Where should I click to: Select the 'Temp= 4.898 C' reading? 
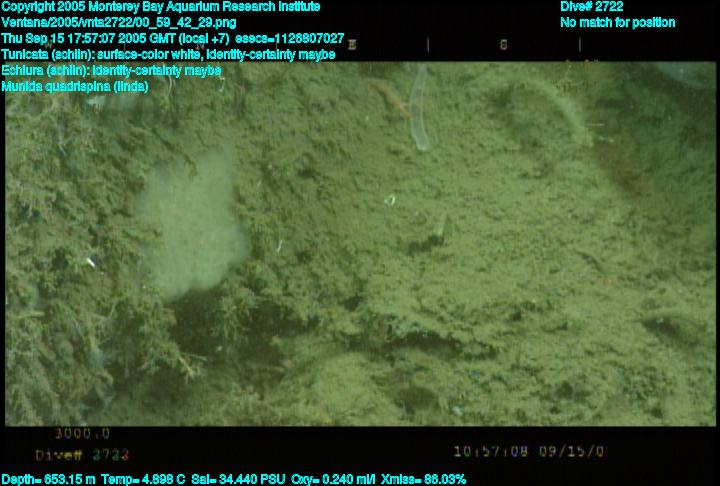(143, 480)
